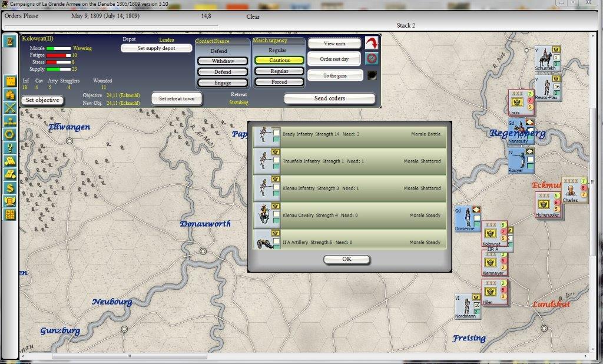Choose Cautious march urgency
This screenshot has width=603, height=364.
(x=279, y=61)
